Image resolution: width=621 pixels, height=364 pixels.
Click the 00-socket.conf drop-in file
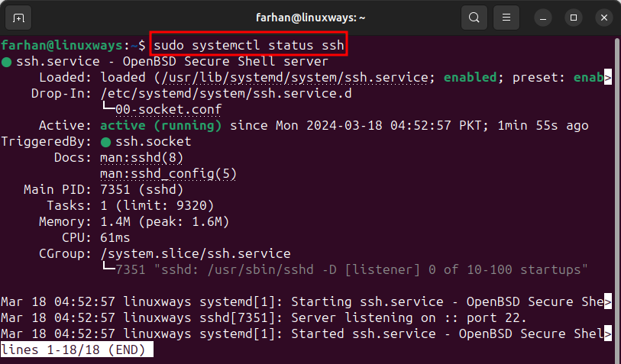168,110
